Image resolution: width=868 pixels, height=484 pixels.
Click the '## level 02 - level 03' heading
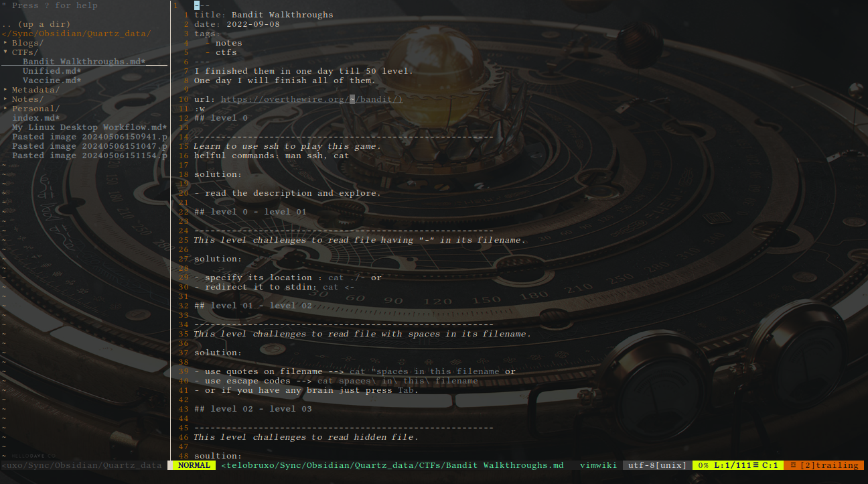tap(253, 409)
